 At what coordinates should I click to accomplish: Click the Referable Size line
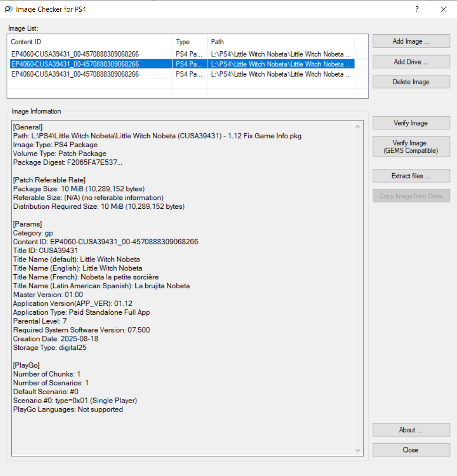[88, 198]
